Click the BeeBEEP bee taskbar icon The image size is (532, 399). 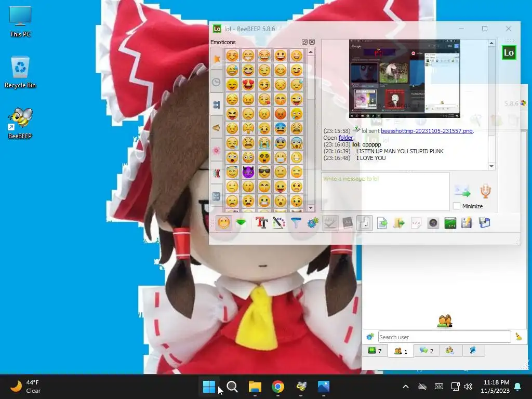point(301,387)
